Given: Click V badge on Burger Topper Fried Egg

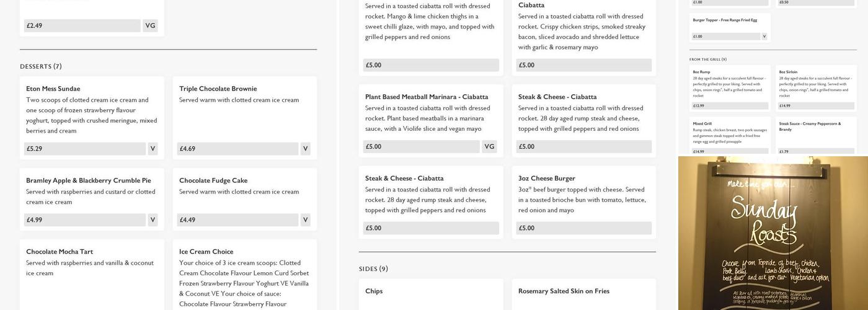Looking at the screenshot, I should (x=764, y=37).
